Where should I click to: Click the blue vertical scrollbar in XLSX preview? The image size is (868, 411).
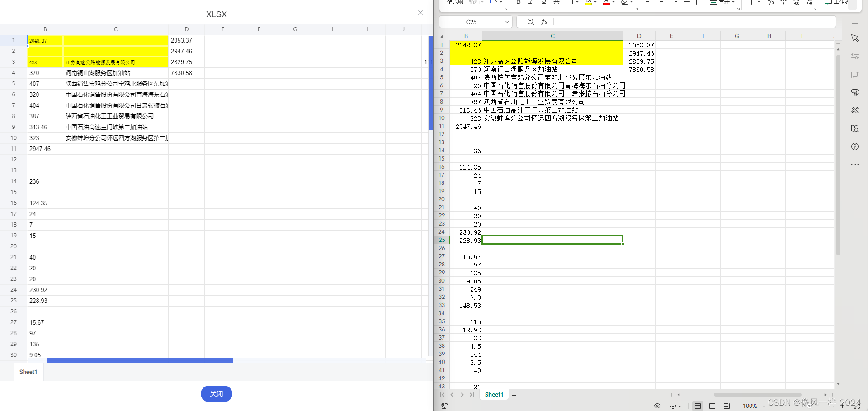point(431,83)
